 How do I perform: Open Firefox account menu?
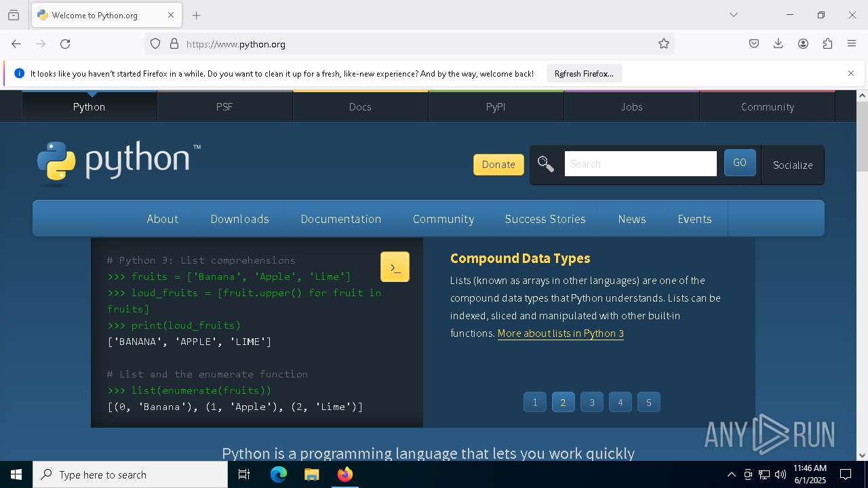point(803,44)
